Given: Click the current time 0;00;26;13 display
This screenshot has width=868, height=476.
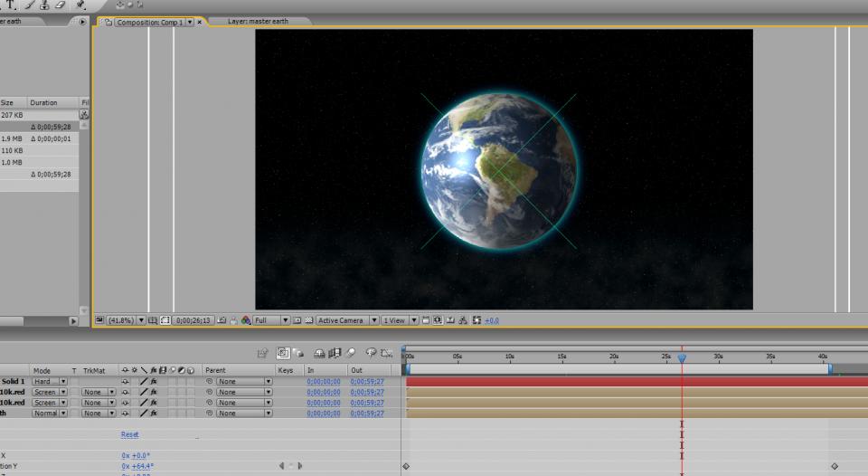Looking at the screenshot, I should [x=193, y=320].
